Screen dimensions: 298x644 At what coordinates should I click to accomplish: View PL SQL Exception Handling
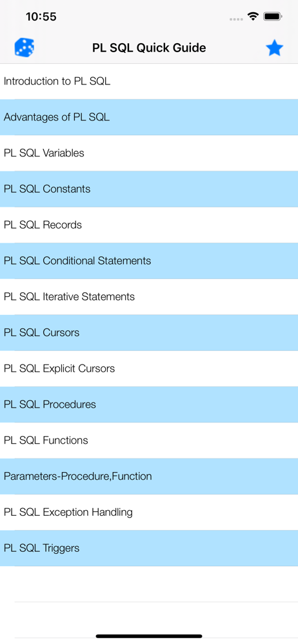[149, 512]
